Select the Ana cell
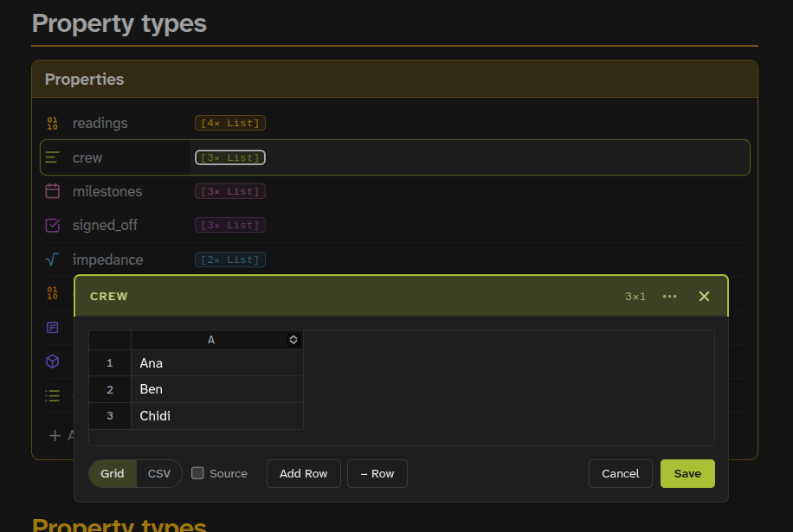The width and height of the screenshot is (793, 532). [217, 363]
